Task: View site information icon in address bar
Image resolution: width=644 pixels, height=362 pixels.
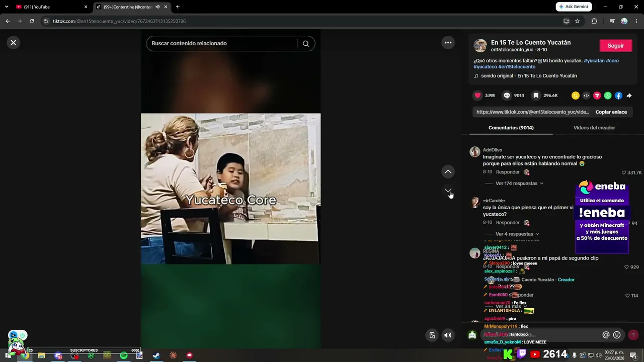Action: (x=46, y=21)
